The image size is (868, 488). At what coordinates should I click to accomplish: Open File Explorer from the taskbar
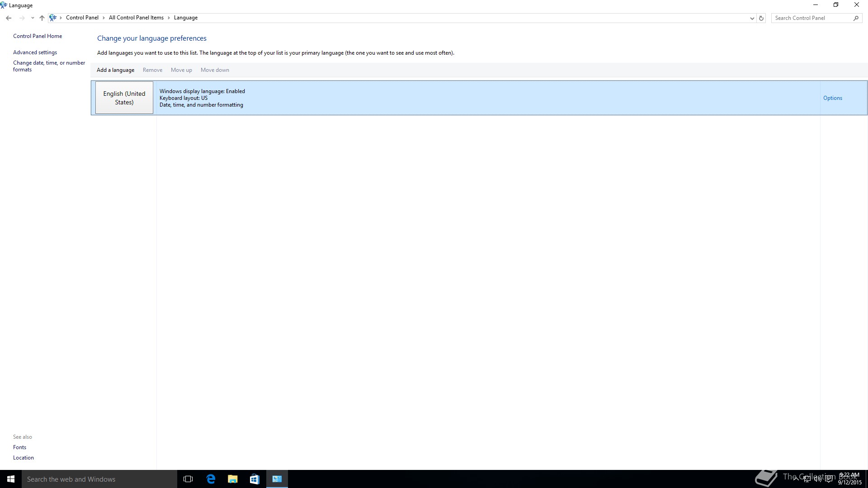232,479
